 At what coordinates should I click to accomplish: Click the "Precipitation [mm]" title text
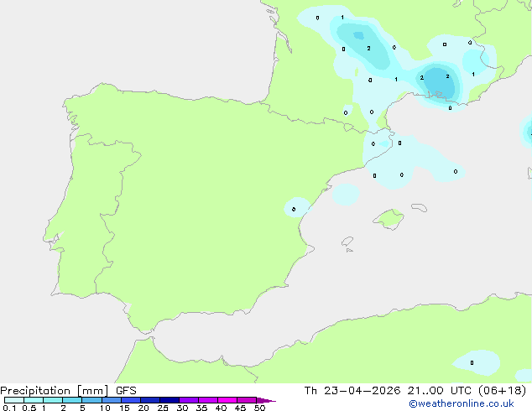coord(55,391)
